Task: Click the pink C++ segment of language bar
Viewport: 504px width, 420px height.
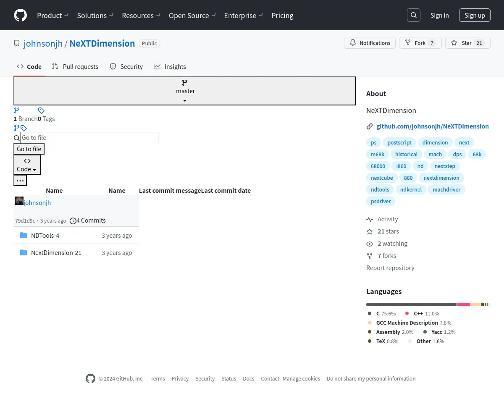Action: pyautogui.click(x=464, y=304)
